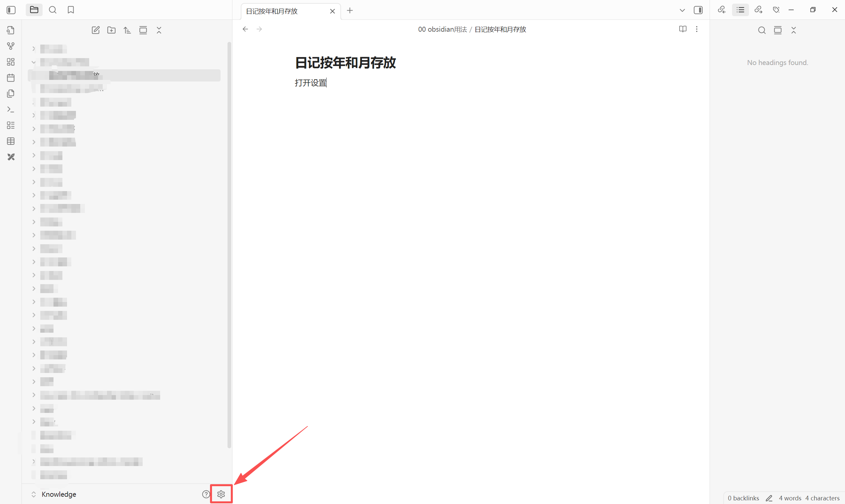Switch to the outline tab in the right sidebar
Viewport: 845px width, 504px height.
point(740,10)
